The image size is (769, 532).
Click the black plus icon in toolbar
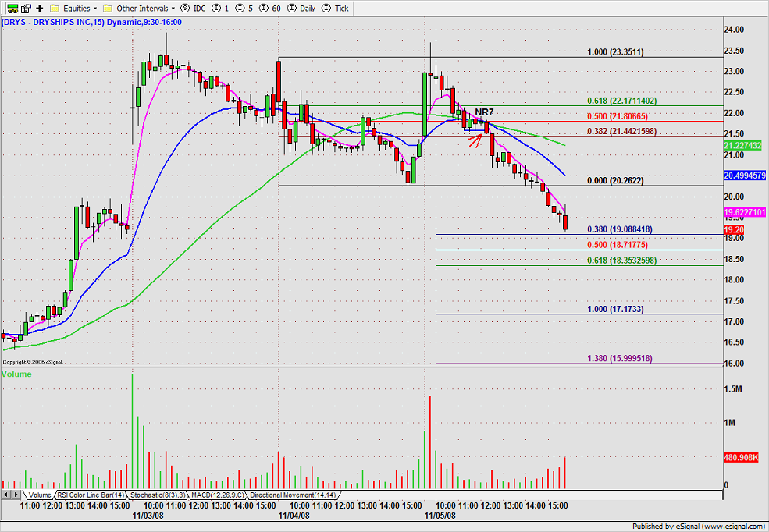[x=40, y=9]
